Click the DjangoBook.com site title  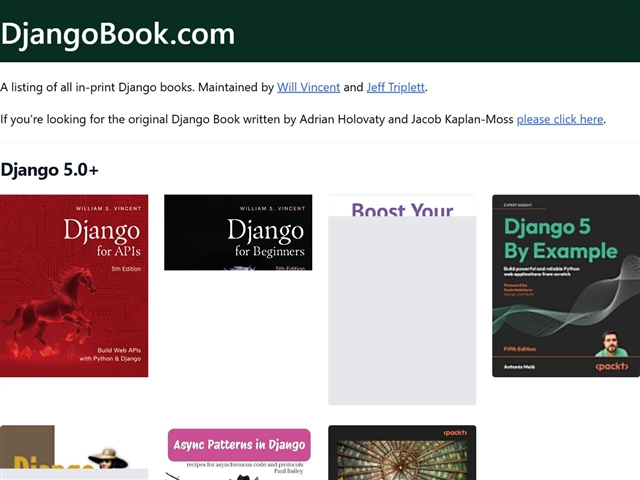tap(118, 34)
